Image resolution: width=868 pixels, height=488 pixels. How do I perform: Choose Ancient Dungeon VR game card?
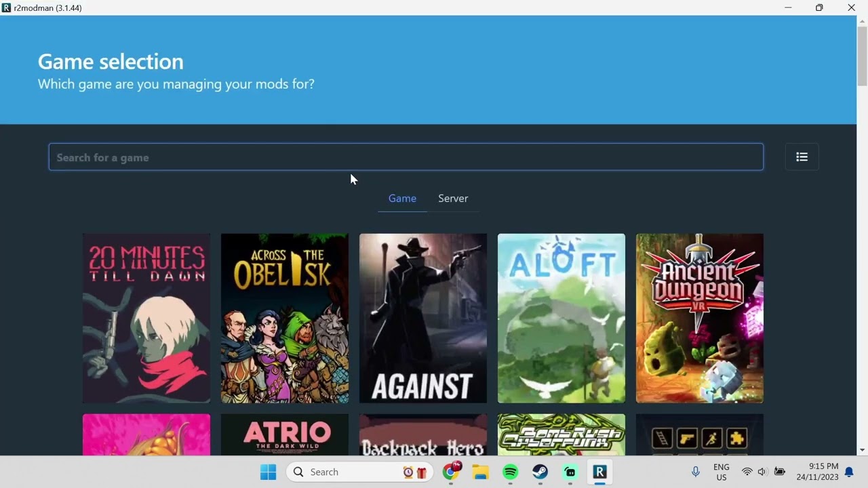point(700,319)
